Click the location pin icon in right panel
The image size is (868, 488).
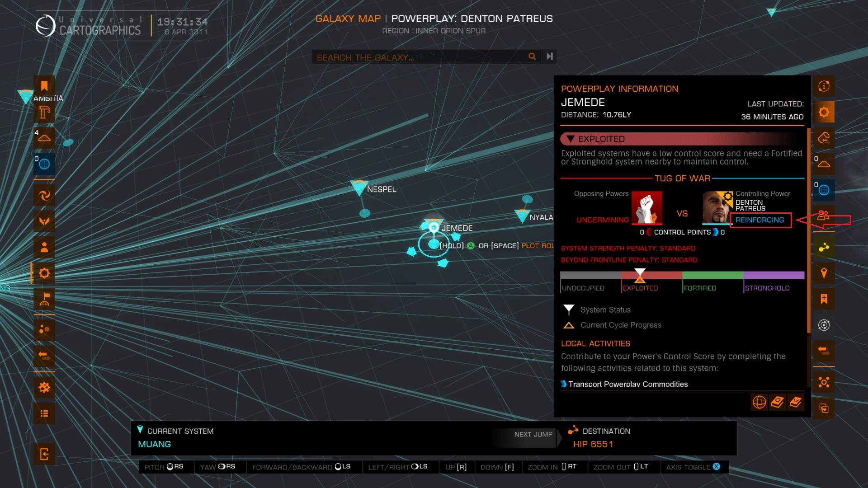coord(824,273)
